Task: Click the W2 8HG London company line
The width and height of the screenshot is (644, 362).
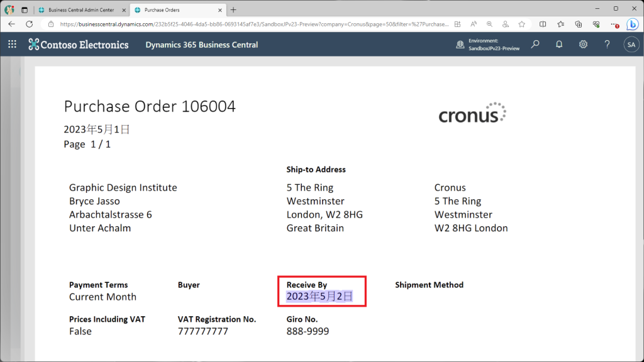Action: coord(470,228)
